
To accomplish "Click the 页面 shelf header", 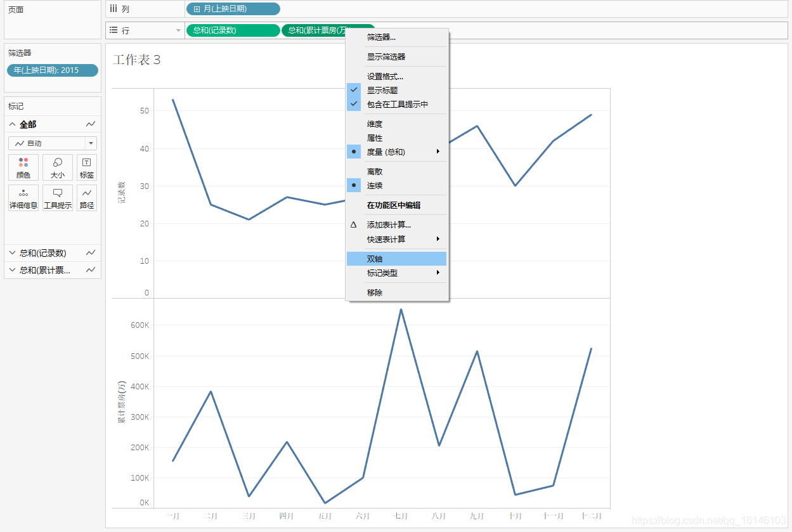I will (16, 10).
